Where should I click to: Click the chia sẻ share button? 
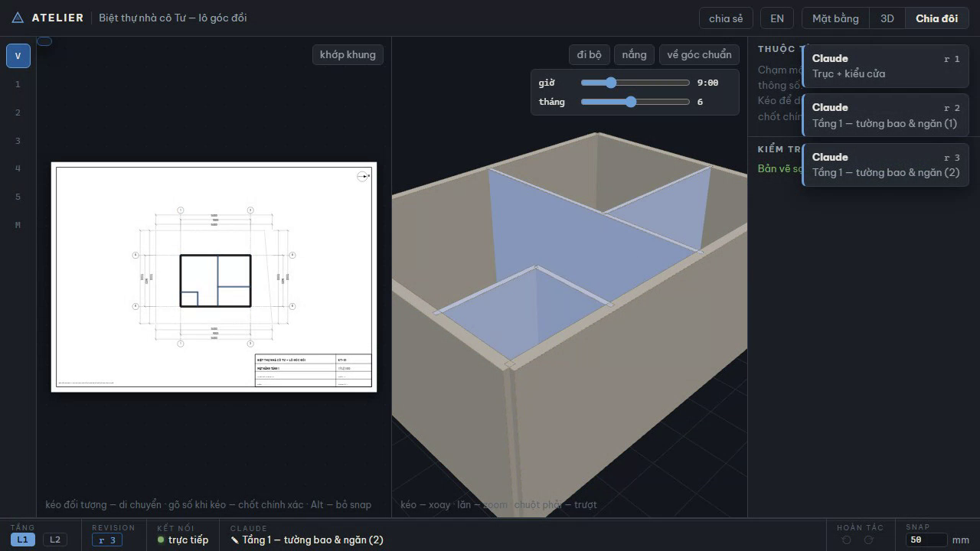pos(726,18)
